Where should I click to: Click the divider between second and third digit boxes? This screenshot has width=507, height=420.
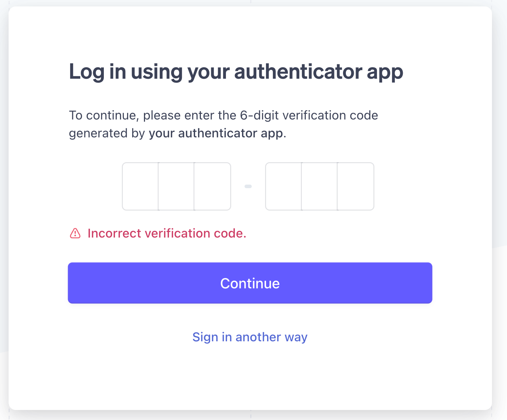(x=194, y=186)
